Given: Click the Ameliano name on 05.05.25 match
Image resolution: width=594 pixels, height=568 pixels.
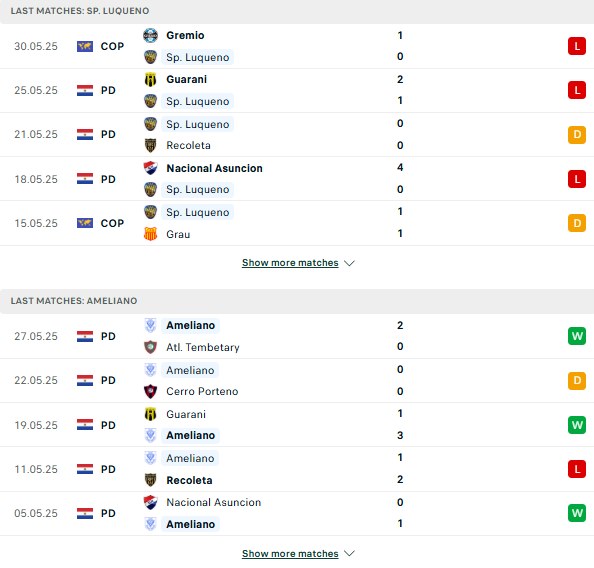Looking at the screenshot, I should pyautogui.click(x=191, y=524).
